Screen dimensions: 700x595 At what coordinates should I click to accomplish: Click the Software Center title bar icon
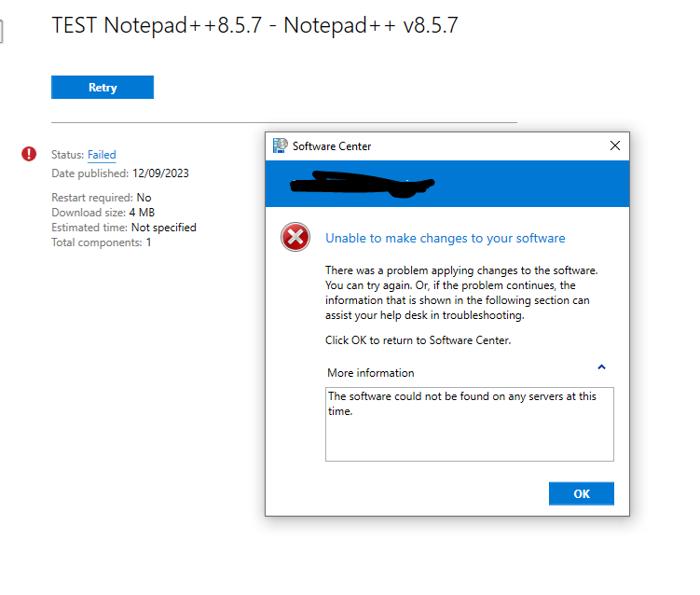tap(281, 145)
